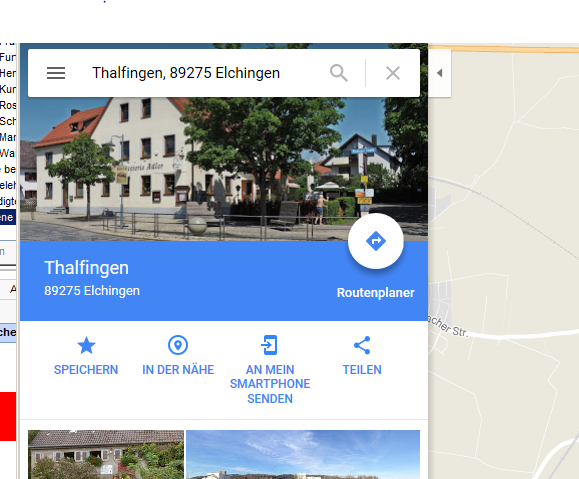579x479 pixels.
Task: Click the blue directions diamond button
Action: coord(376,241)
